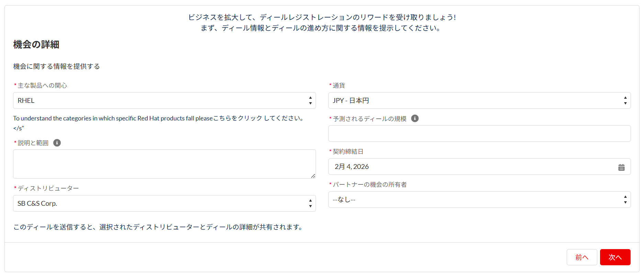The image size is (644, 278).
Task: Click the 通貨 field label
Action: [x=339, y=85]
